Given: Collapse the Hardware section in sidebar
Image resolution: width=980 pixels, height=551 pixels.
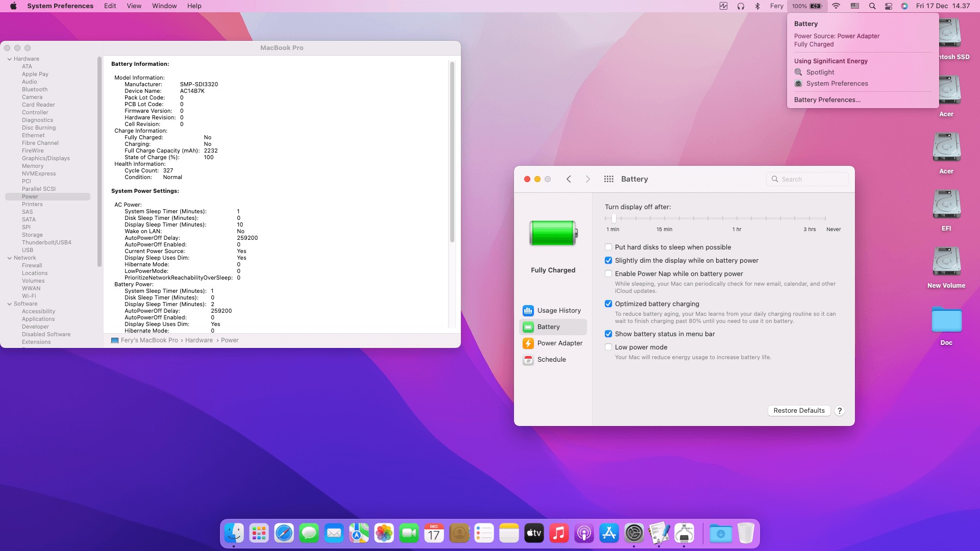Looking at the screenshot, I should [x=10, y=59].
